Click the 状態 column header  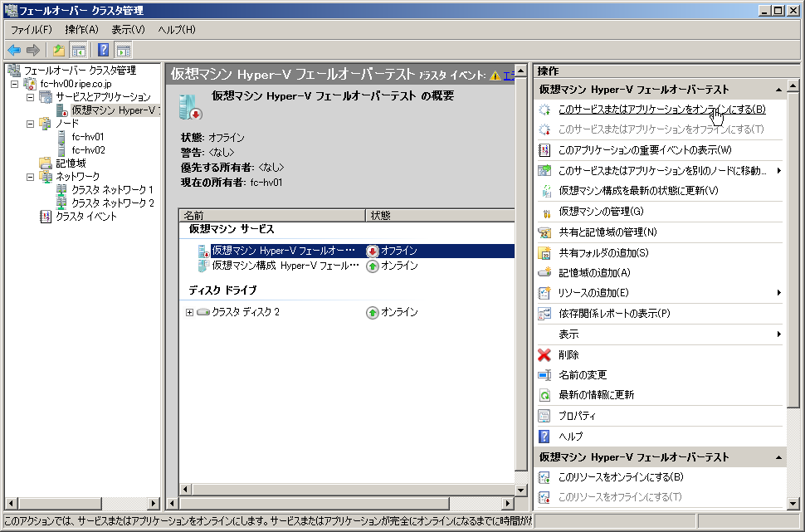440,216
